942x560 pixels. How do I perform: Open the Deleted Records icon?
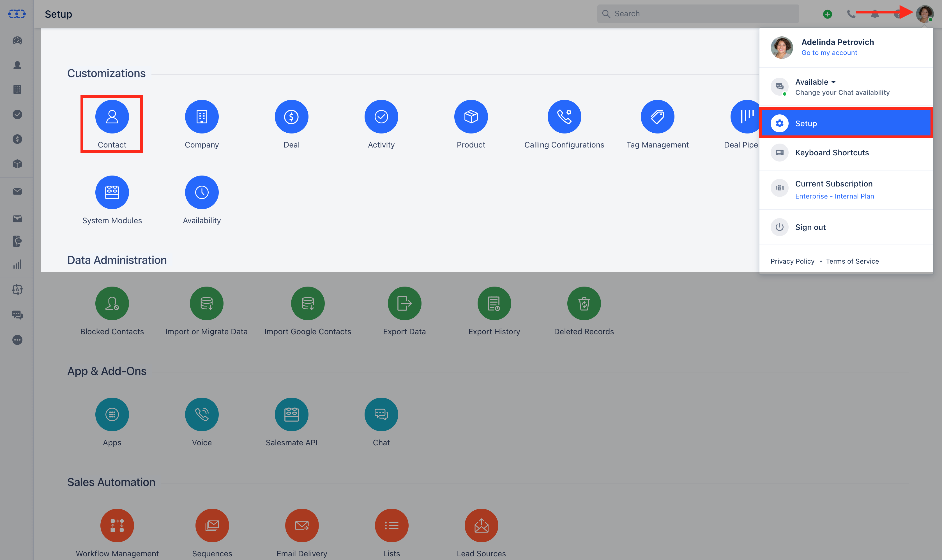(584, 303)
